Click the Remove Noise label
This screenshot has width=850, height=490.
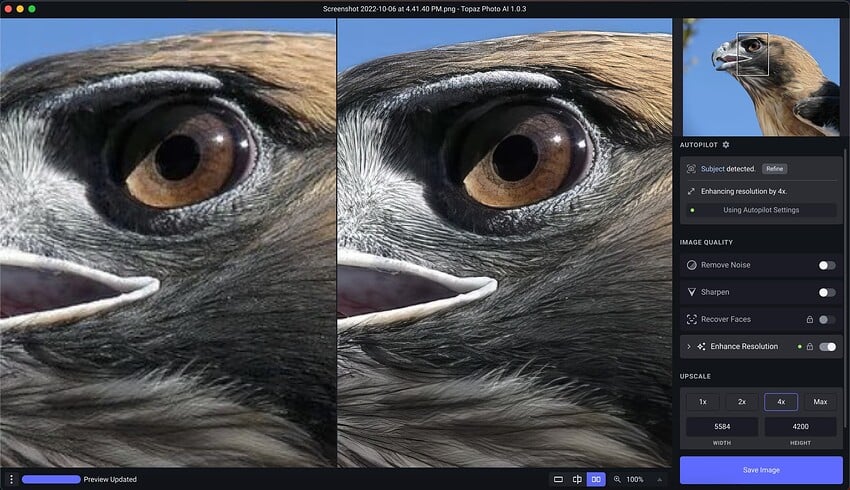(726, 265)
